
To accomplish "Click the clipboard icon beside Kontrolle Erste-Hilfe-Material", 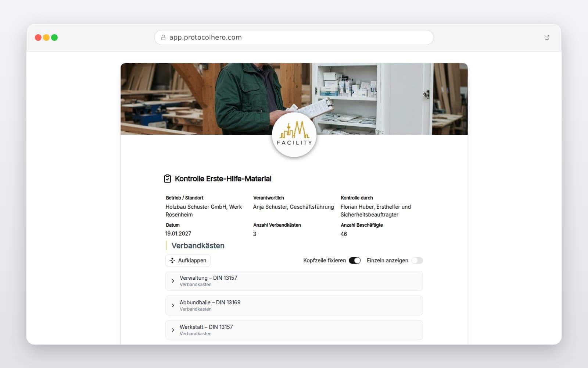I will pos(167,178).
